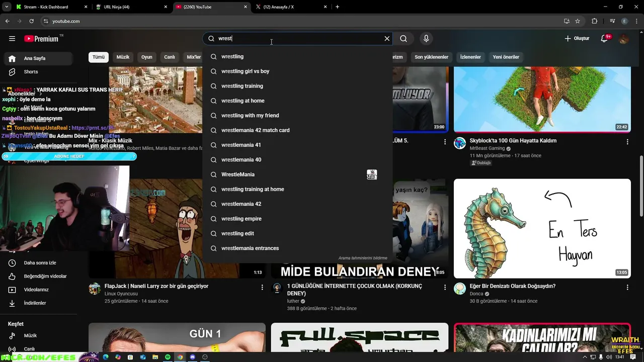Select the Mix'ler filter chip
This screenshot has height=362, width=644.
(x=194, y=57)
